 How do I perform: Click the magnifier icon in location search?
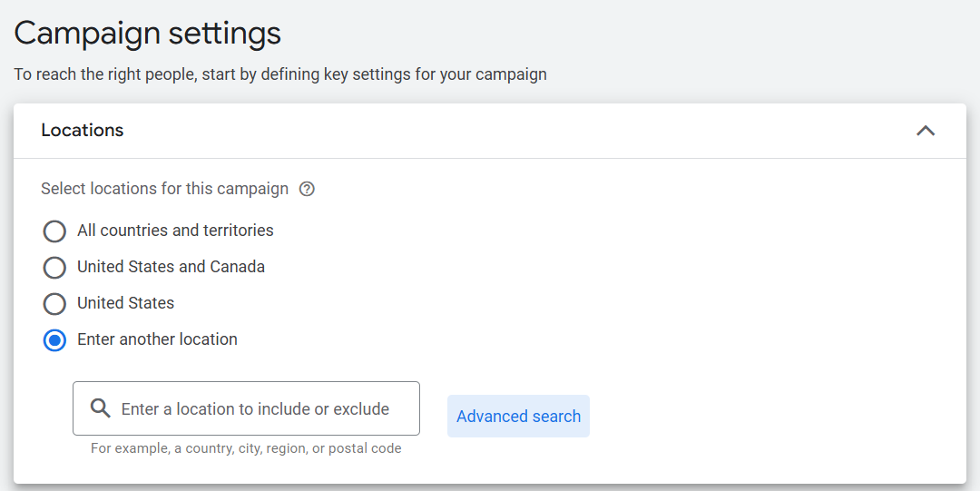point(101,408)
